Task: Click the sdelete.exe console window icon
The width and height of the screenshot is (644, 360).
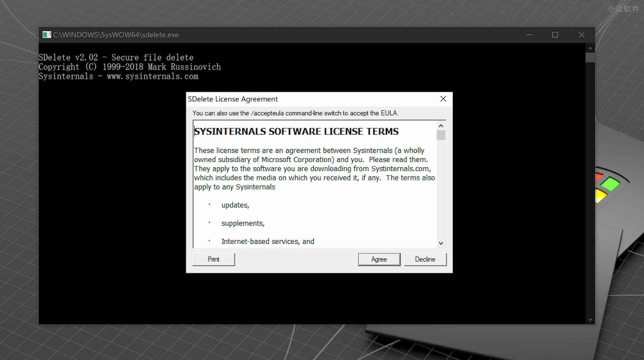Action: click(x=47, y=35)
